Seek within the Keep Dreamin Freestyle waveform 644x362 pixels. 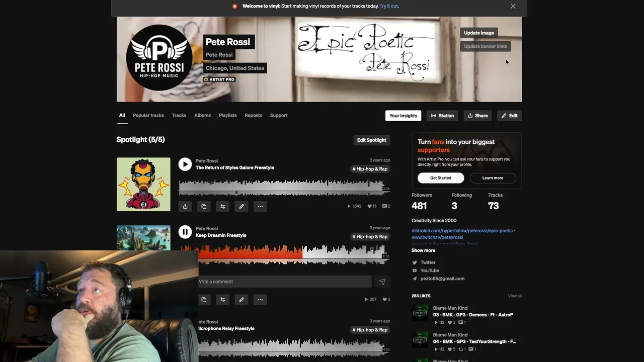(294, 254)
